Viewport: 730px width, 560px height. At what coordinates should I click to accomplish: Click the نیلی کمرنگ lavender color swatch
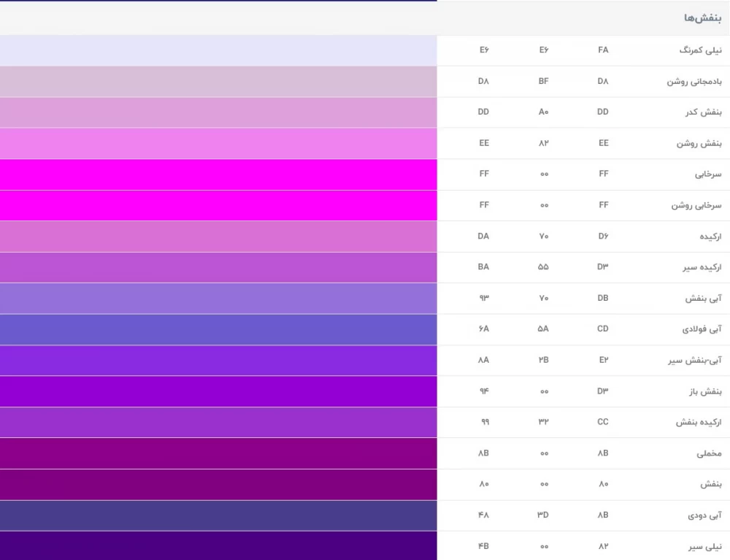point(218,50)
